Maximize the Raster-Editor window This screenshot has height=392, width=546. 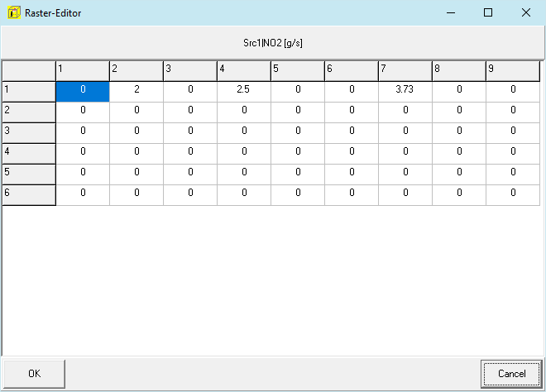click(x=488, y=12)
